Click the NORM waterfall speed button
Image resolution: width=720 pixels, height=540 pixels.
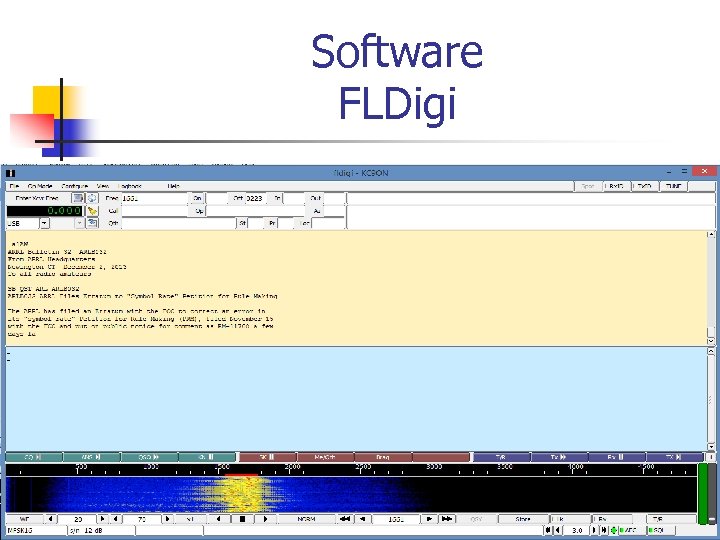[306, 519]
